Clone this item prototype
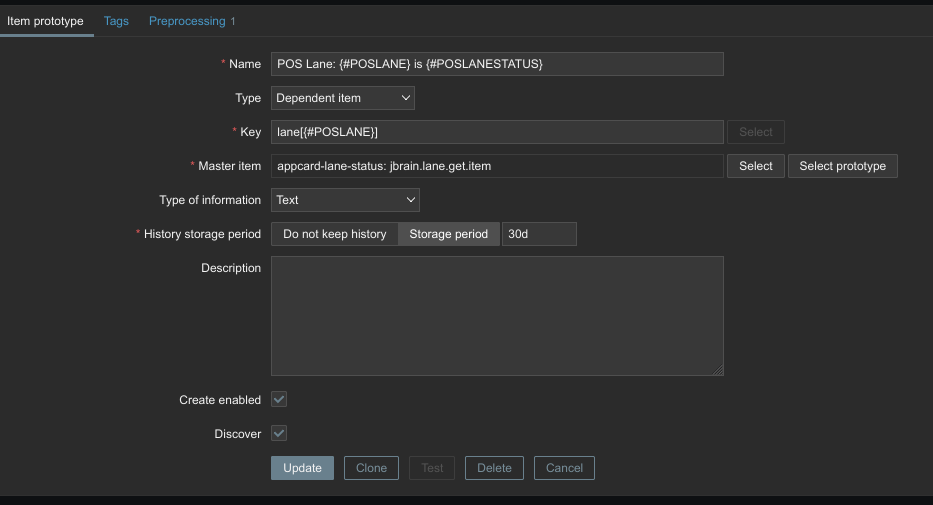The image size is (933, 505). coord(371,468)
